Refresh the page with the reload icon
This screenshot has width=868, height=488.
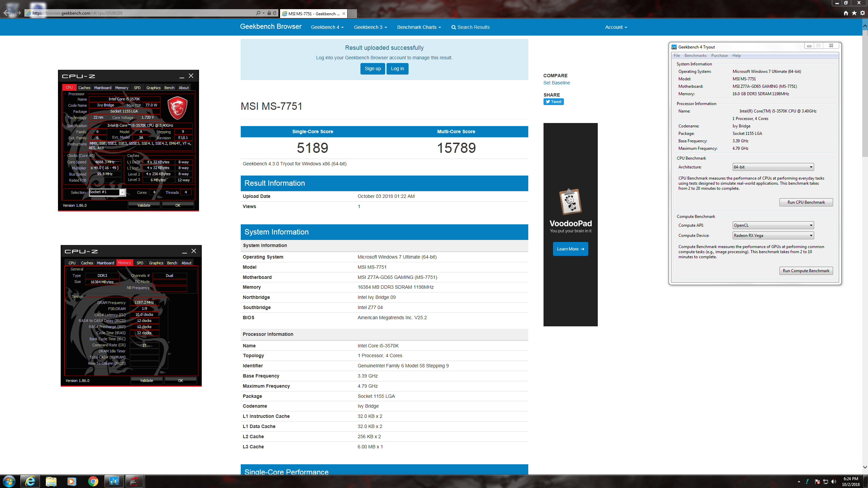(275, 13)
